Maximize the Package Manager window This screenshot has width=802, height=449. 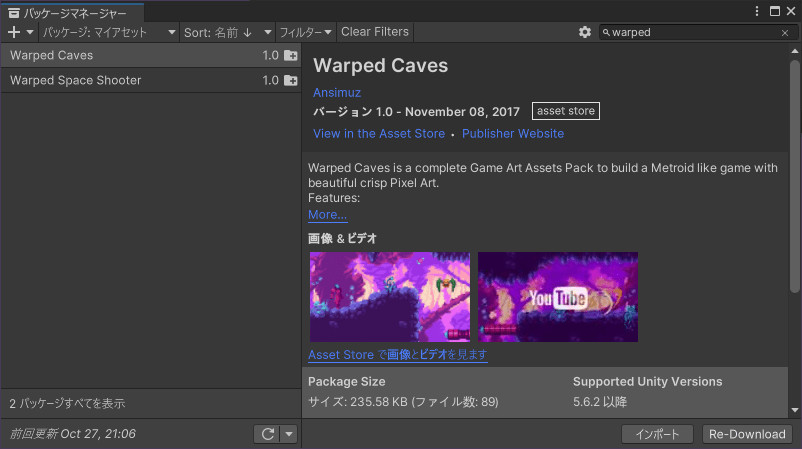pos(775,11)
